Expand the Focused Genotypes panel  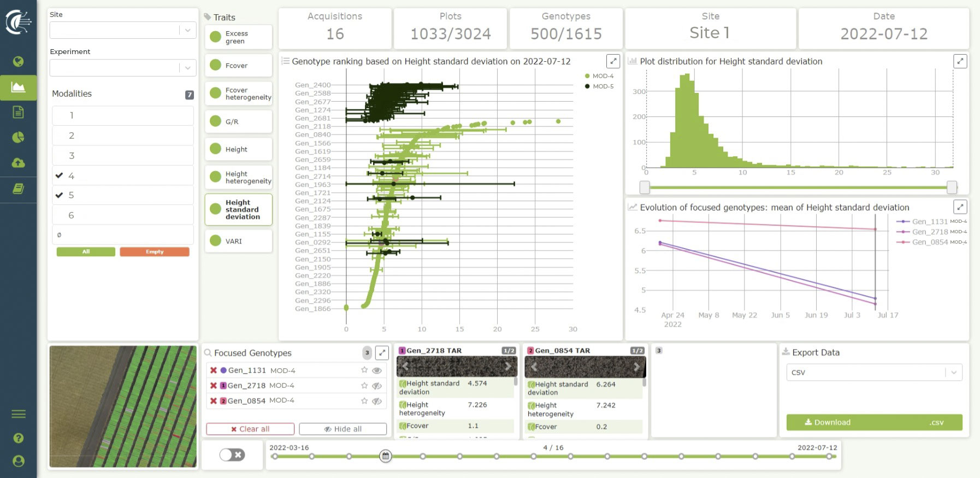(382, 353)
